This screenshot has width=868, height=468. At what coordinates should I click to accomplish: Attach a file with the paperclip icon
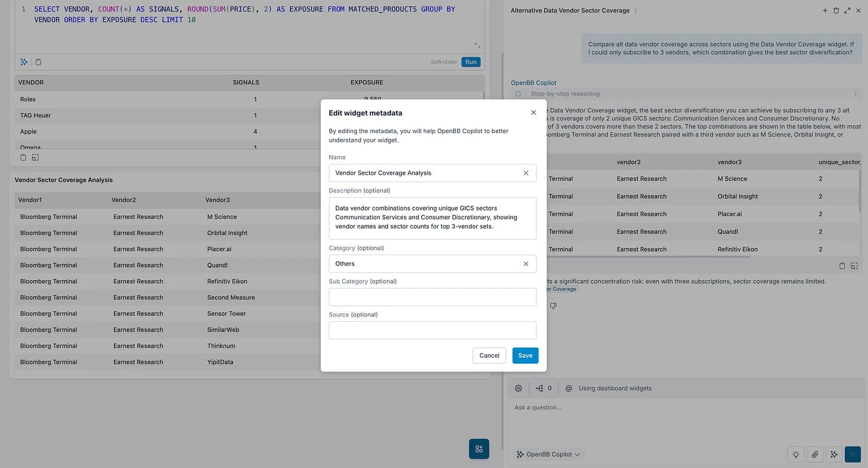(815, 454)
